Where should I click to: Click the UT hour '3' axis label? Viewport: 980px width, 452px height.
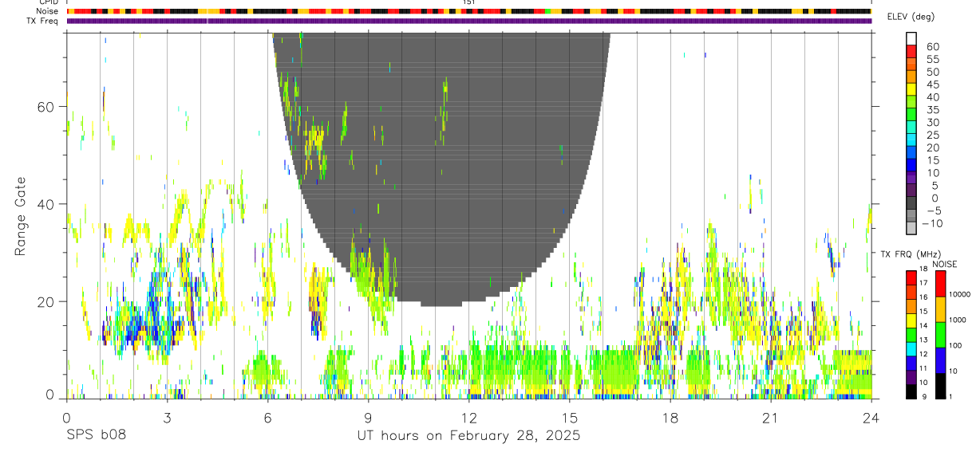coord(167,417)
